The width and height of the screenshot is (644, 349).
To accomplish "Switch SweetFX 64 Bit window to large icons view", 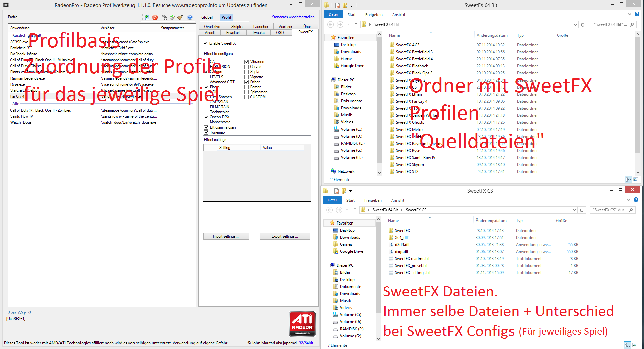I will (x=636, y=180).
